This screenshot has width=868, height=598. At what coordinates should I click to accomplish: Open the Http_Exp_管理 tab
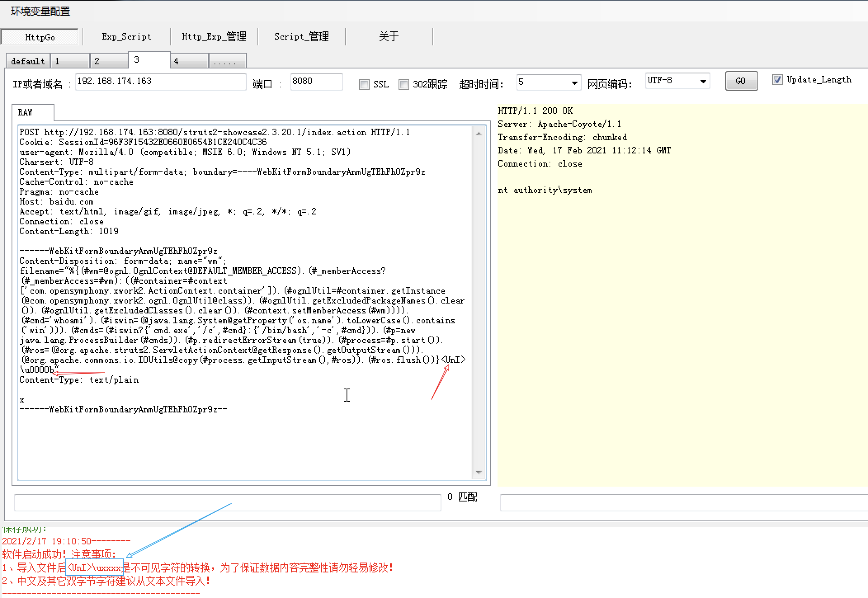[x=214, y=37]
